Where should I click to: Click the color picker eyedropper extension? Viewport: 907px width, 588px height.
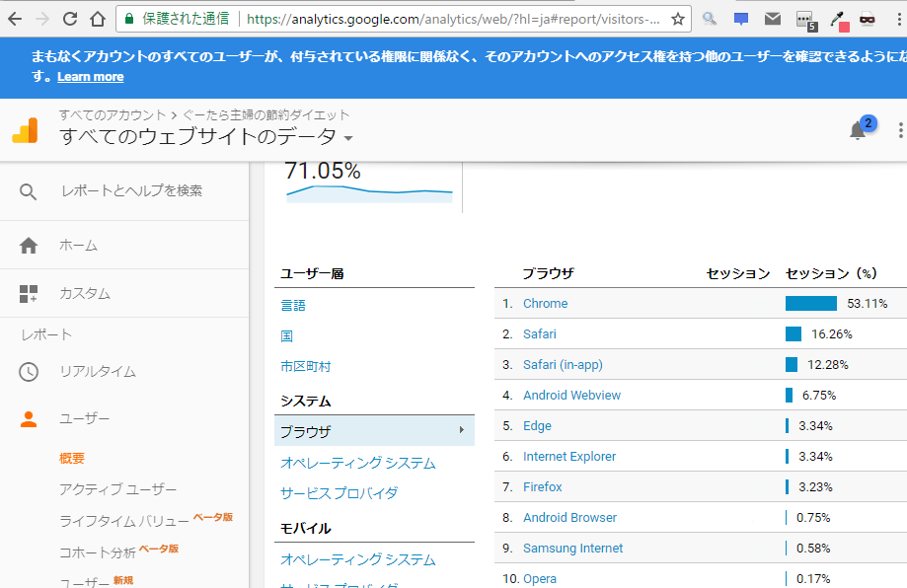[x=838, y=21]
